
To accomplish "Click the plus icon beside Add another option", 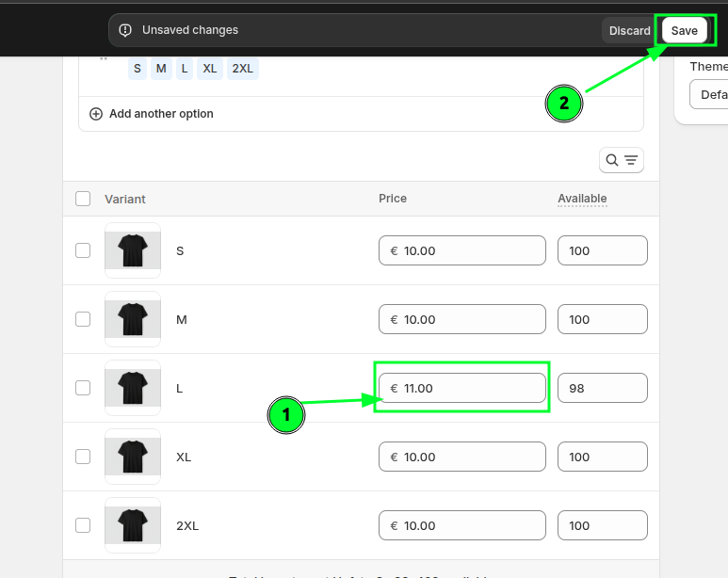I will [96, 114].
